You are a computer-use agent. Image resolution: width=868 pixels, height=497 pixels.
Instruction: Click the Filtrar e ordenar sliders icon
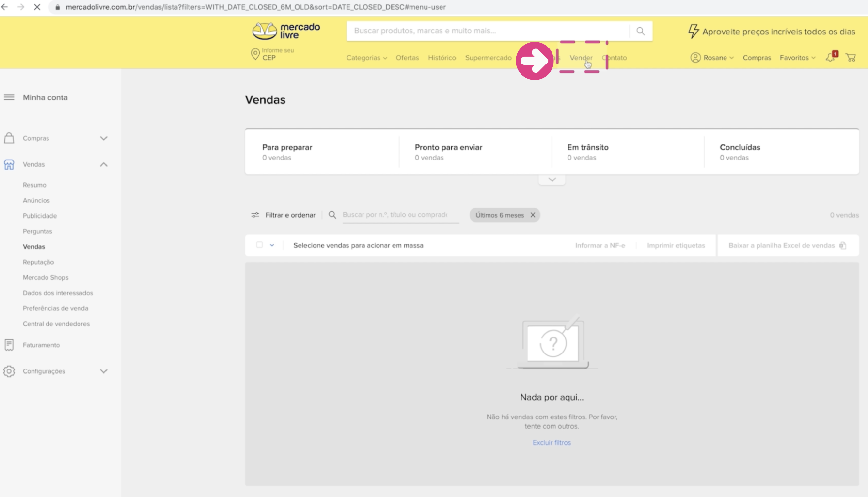(255, 215)
